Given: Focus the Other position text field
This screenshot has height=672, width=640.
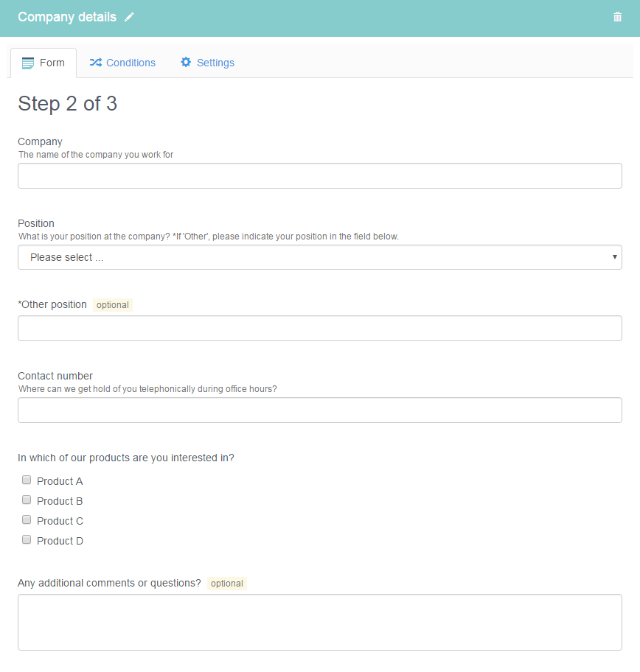Looking at the screenshot, I should [320, 329].
